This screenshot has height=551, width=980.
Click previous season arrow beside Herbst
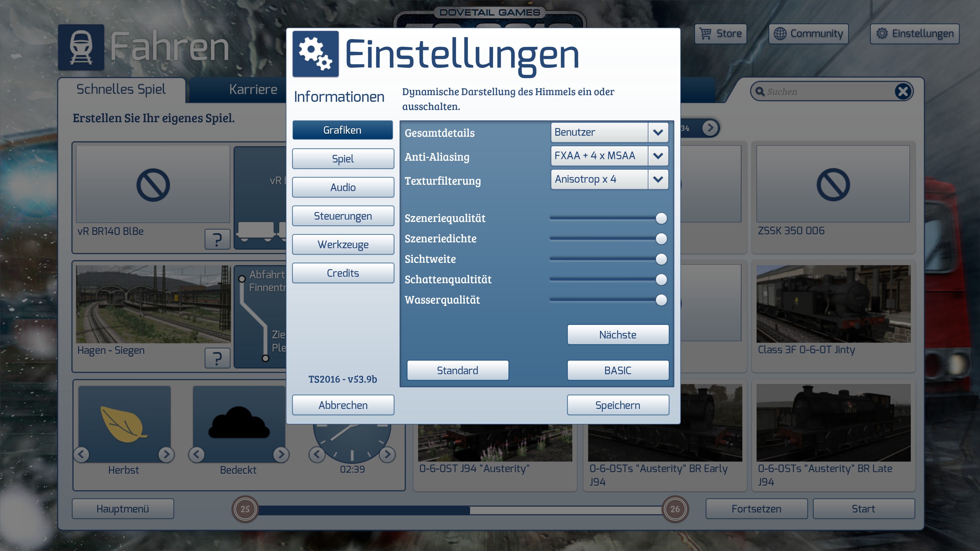[81, 454]
